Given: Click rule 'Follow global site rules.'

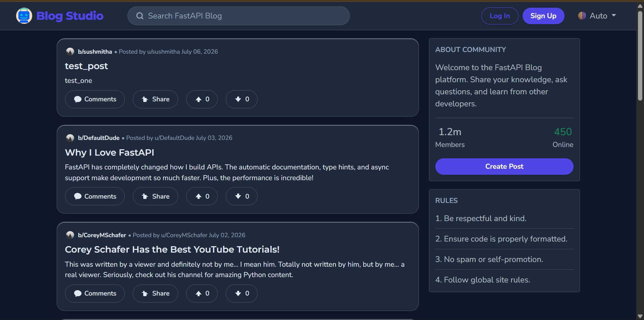Looking at the screenshot, I should click(x=483, y=280).
